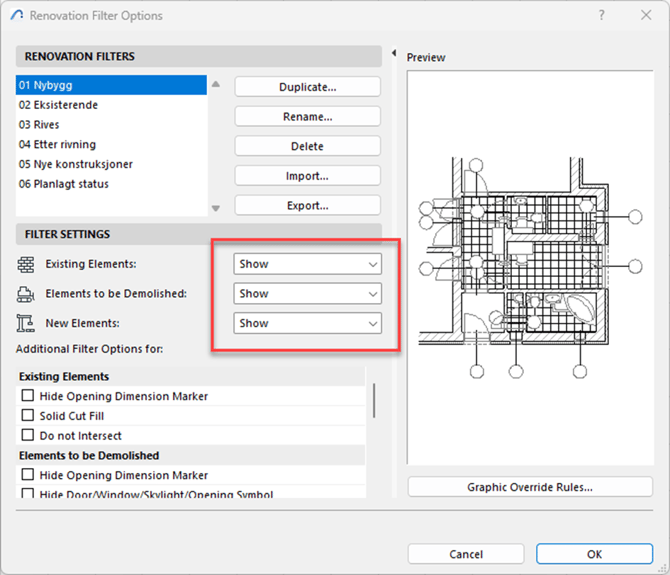Open the Elements to be Demolished dropdown

tap(307, 294)
